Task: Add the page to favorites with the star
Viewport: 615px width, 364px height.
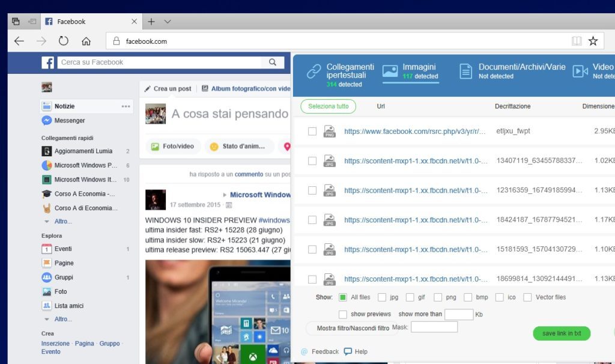Action: coord(593,41)
